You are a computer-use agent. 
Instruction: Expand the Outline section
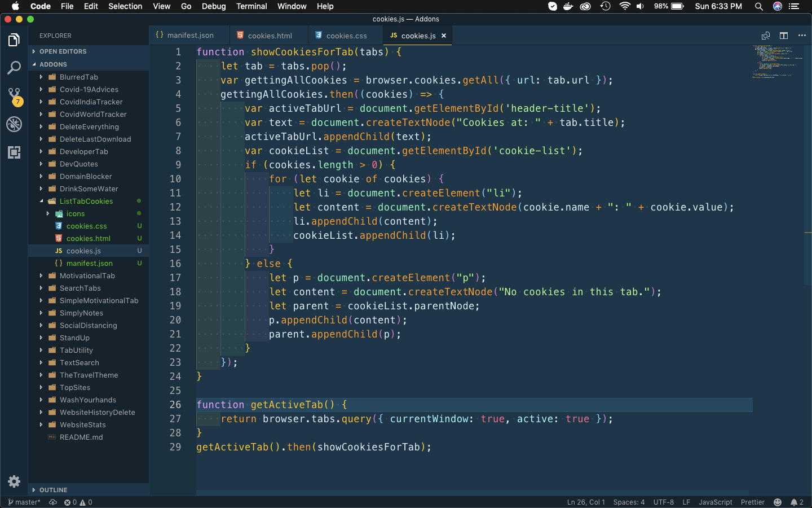tap(89, 490)
